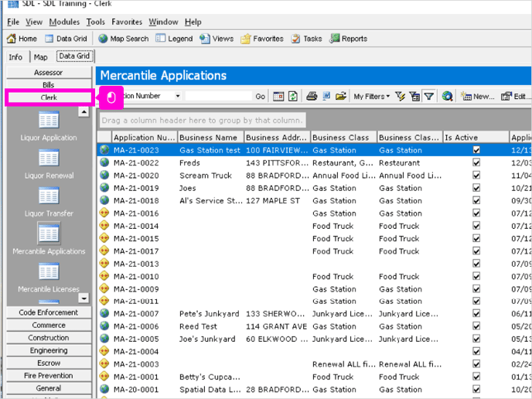Open the Mercantile Licenses sidebar icon
Screen dimensions: 532x399
tap(49, 271)
